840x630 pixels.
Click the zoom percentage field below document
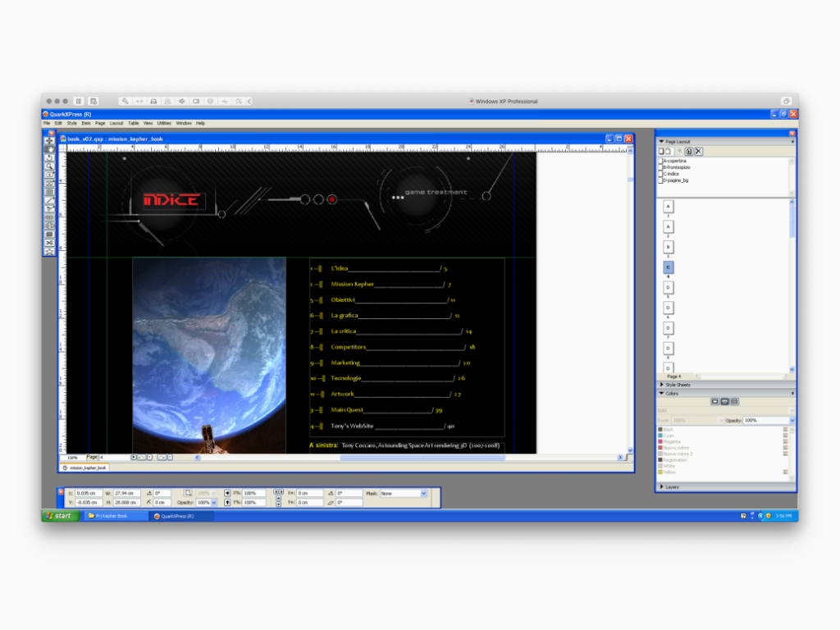point(72,458)
